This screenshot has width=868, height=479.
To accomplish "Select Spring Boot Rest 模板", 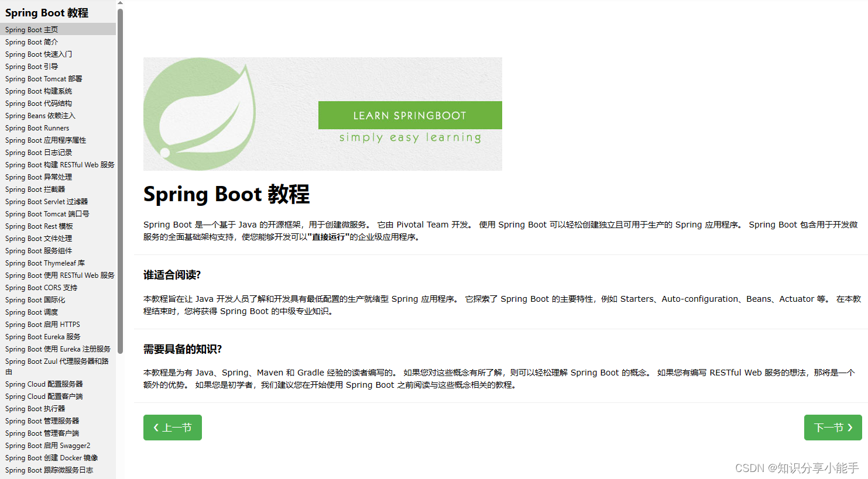I will 39,226.
